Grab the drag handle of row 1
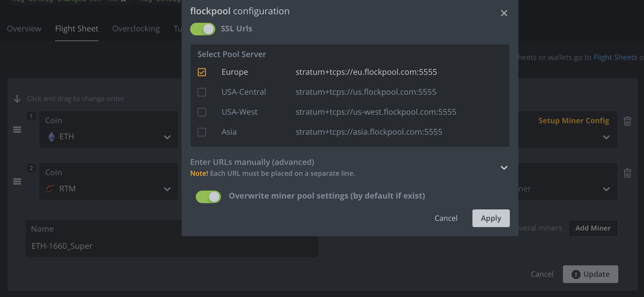 click(17, 130)
